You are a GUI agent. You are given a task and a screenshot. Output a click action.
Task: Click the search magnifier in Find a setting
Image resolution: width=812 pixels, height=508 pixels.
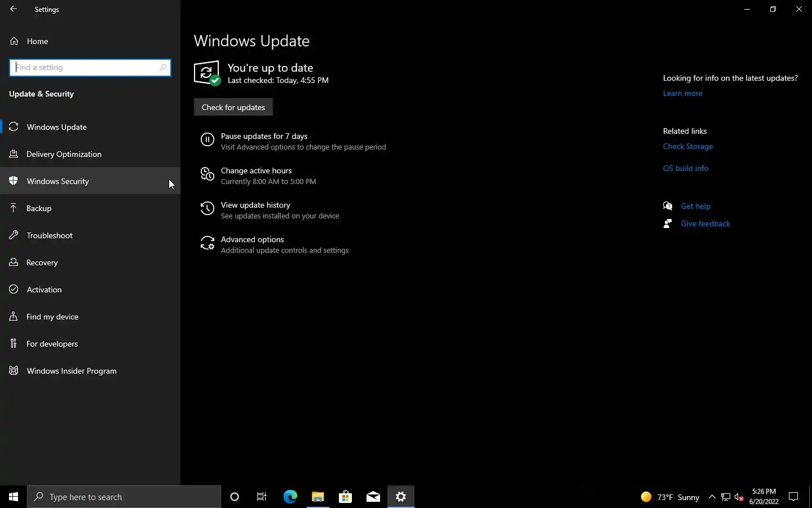[163, 67]
